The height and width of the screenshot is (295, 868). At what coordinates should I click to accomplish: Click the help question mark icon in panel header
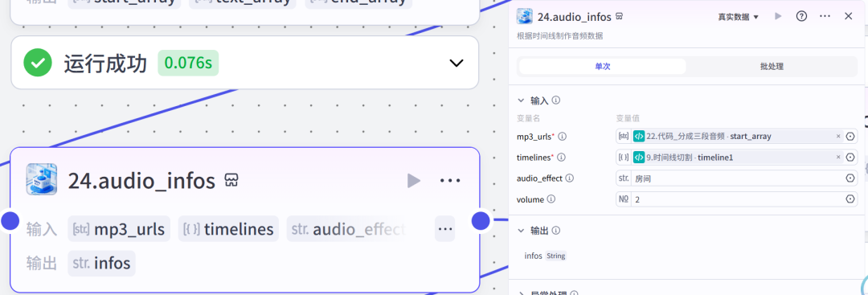click(x=801, y=16)
